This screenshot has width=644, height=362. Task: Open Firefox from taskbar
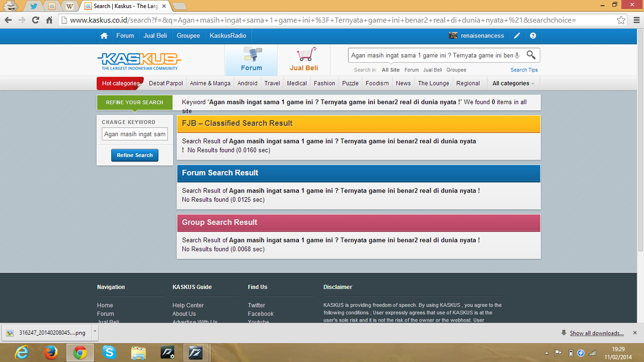[51, 352]
